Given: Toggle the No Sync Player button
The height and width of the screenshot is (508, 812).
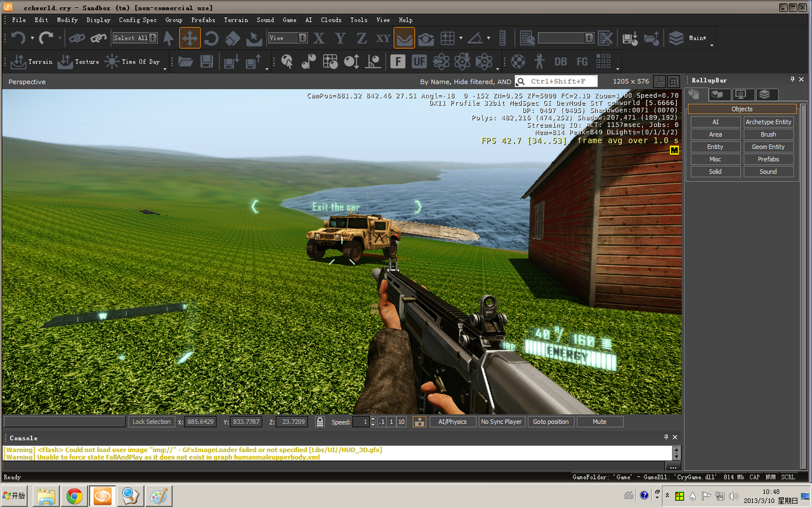Looking at the screenshot, I should tap(501, 422).
